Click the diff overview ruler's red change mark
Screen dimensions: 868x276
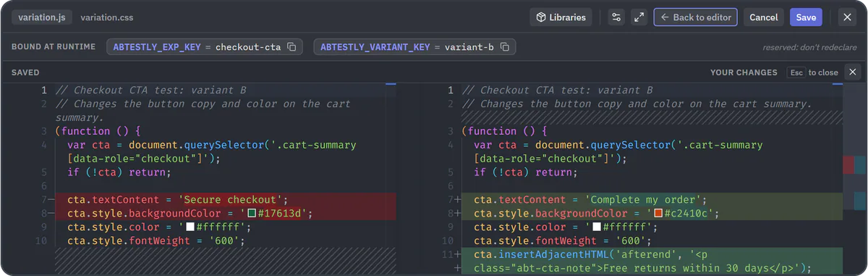[848, 165]
